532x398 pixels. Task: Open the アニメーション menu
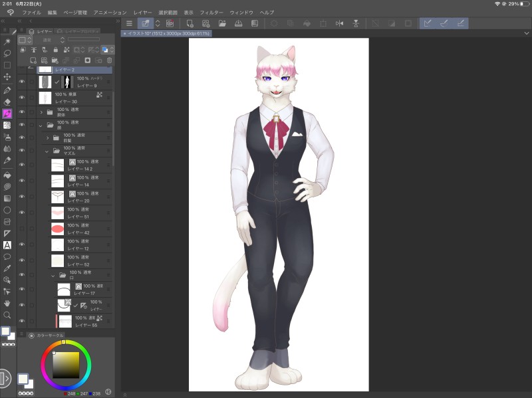pyautogui.click(x=110, y=13)
